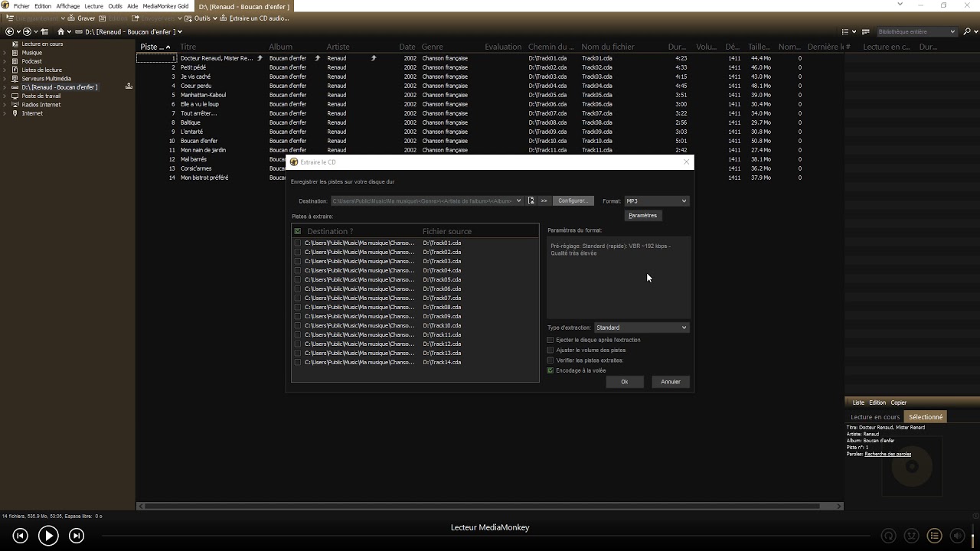Click the column filter view icon

click(x=866, y=31)
